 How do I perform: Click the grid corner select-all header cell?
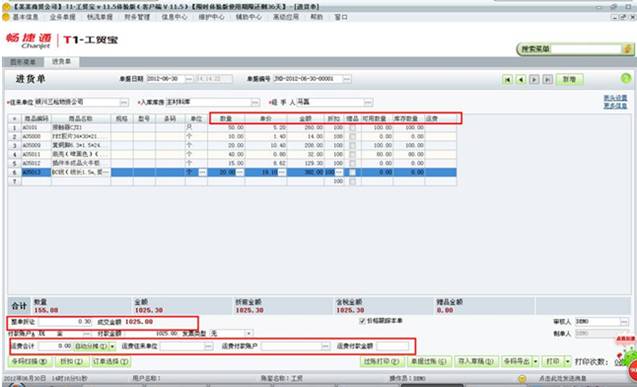click(14, 119)
